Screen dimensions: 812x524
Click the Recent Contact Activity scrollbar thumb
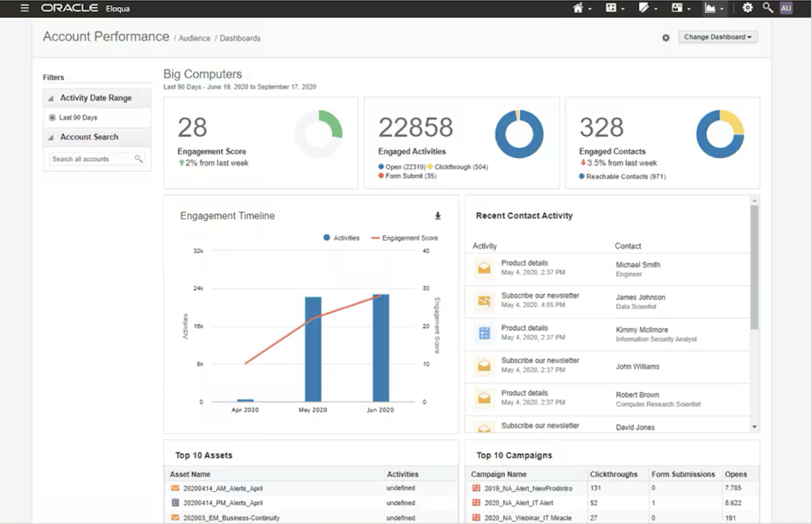point(754,267)
